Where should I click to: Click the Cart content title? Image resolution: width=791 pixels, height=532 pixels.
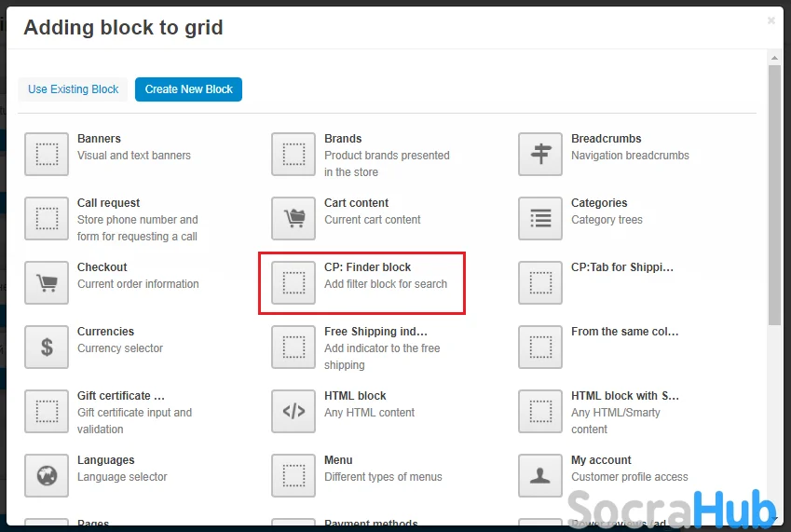point(356,203)
